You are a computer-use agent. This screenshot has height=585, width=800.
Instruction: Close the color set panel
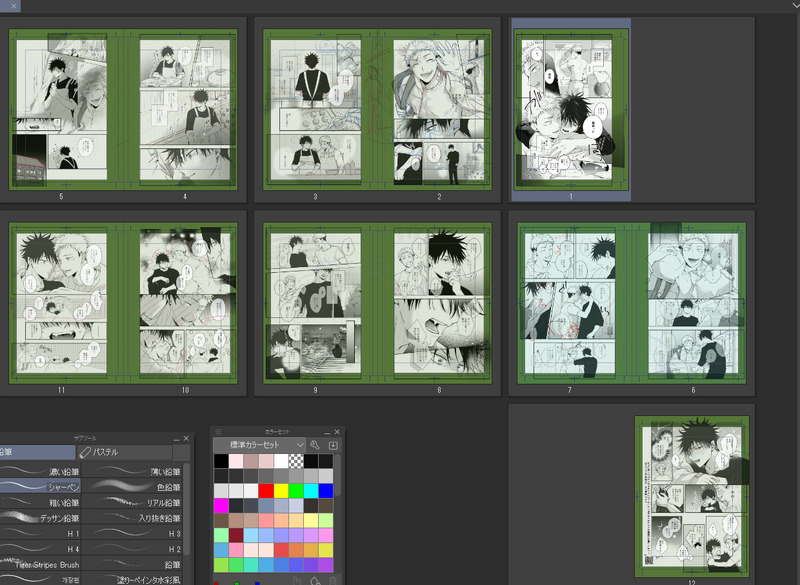pyautogui.click(x=337, y=432)
